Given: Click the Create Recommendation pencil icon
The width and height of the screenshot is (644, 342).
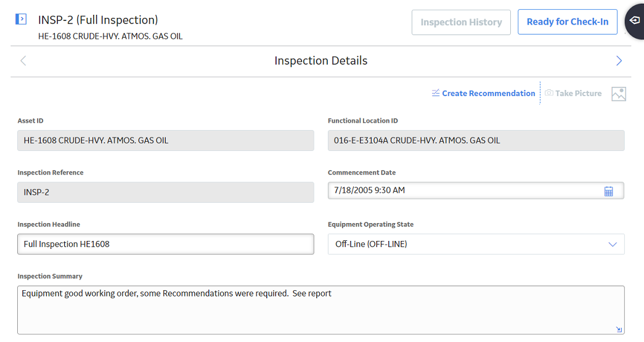Looking at the screenshot, I should point(436,93).
